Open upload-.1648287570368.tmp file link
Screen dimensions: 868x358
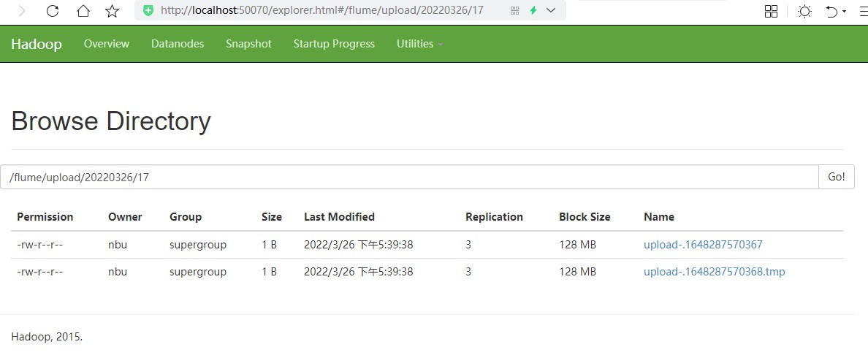pyautogui.click(x=714, y=272)
